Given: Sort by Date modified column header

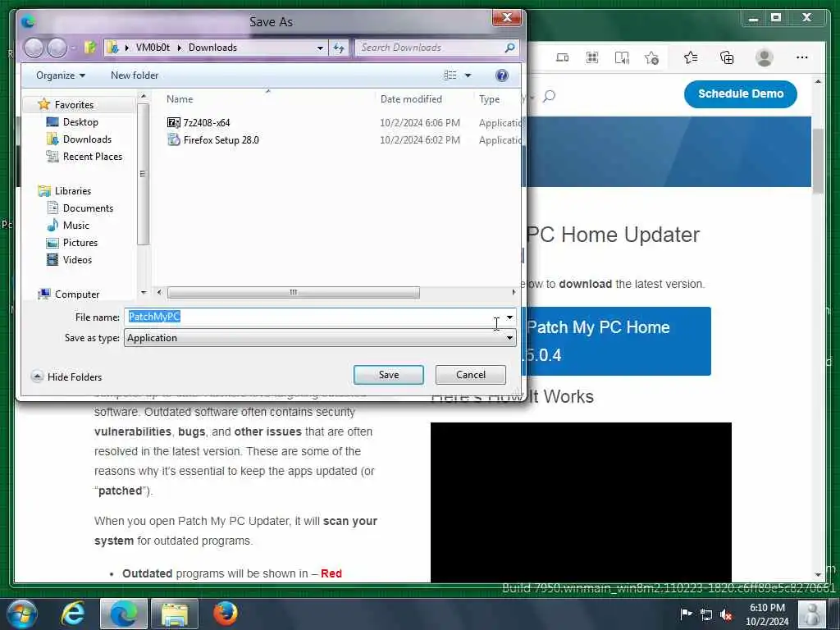Looking at the screenshot, I should (411, 99).
